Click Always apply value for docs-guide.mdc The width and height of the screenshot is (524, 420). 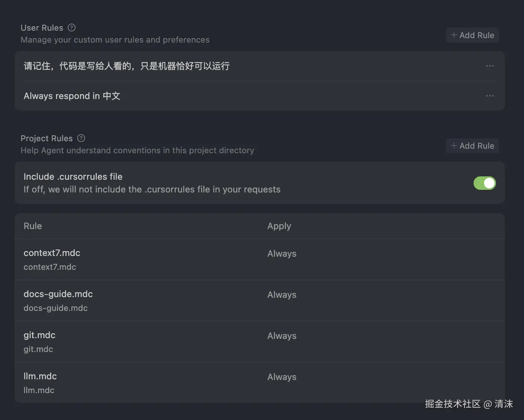click(x=281, y=295)
